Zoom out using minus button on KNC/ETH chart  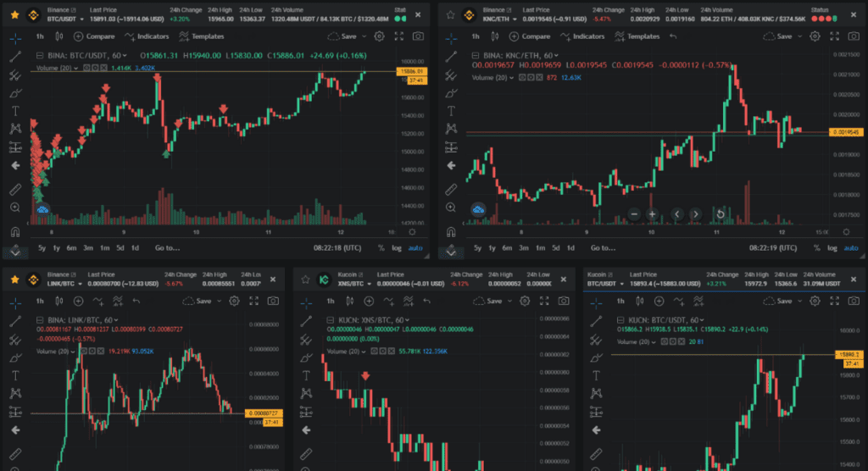[634, 214]
